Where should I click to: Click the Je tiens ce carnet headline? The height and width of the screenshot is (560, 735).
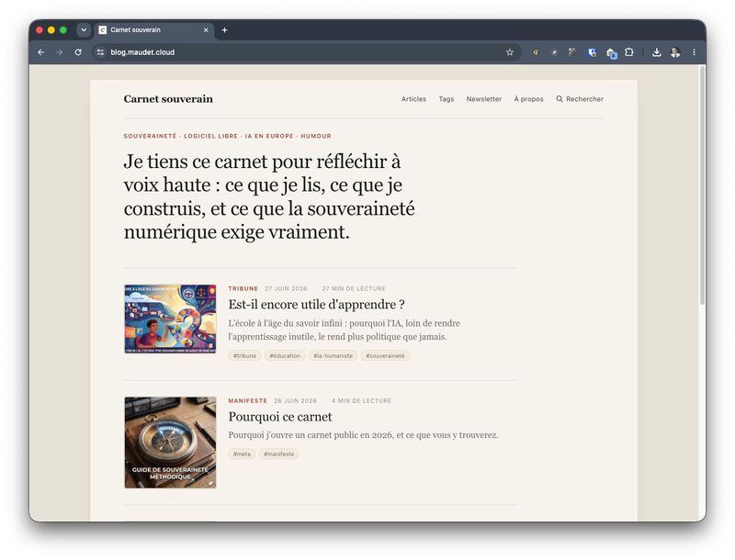(x=269, y=196)
